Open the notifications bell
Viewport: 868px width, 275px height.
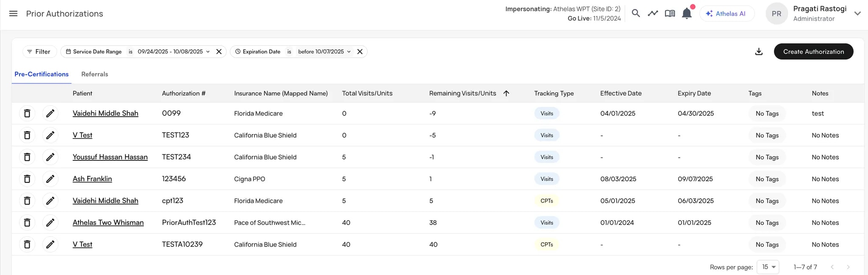[687, 14]
